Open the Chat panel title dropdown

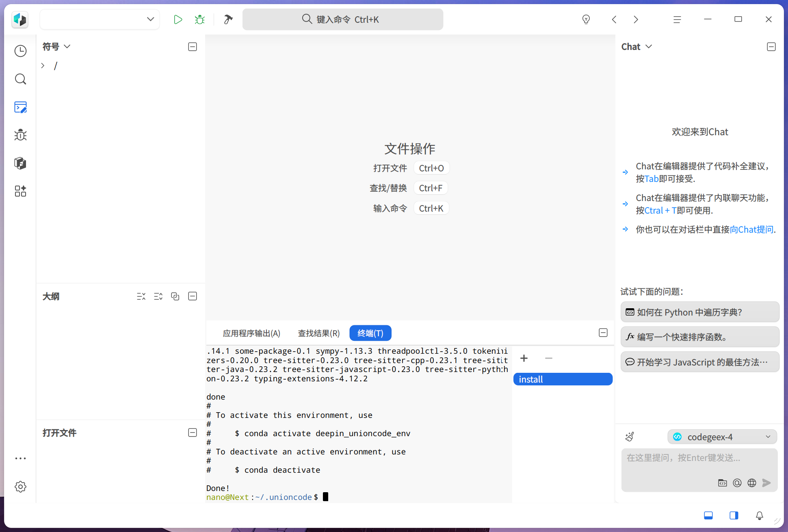[649, 47]
